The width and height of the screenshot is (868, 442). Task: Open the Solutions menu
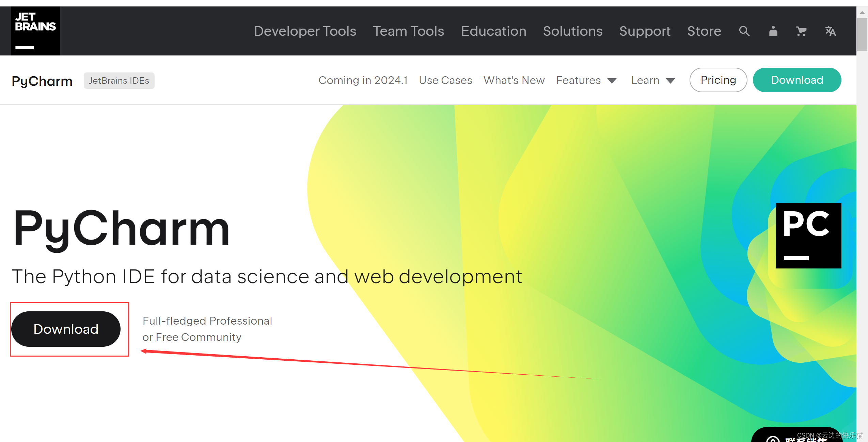click(x=572, y=31)
